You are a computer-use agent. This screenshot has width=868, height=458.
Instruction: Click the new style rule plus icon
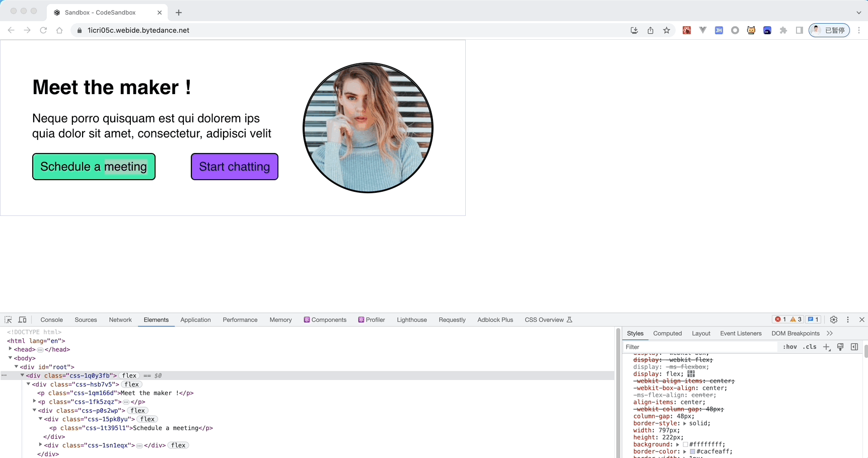click(x=826, y=347)
